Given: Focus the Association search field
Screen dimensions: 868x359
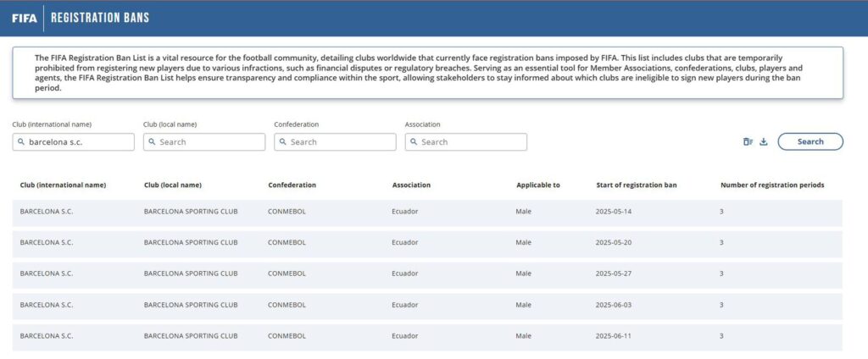Looking at the screenshot, I should [465, 141].
